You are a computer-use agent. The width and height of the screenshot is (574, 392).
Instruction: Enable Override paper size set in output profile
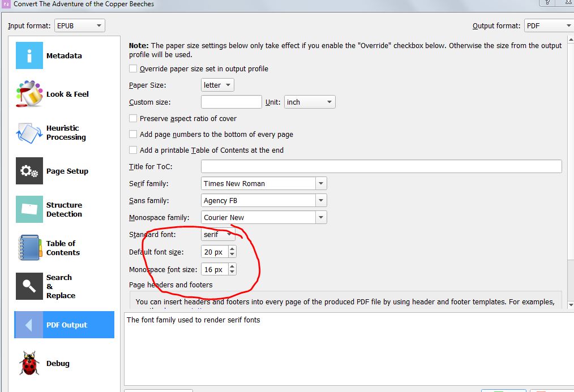click(133, 69)
